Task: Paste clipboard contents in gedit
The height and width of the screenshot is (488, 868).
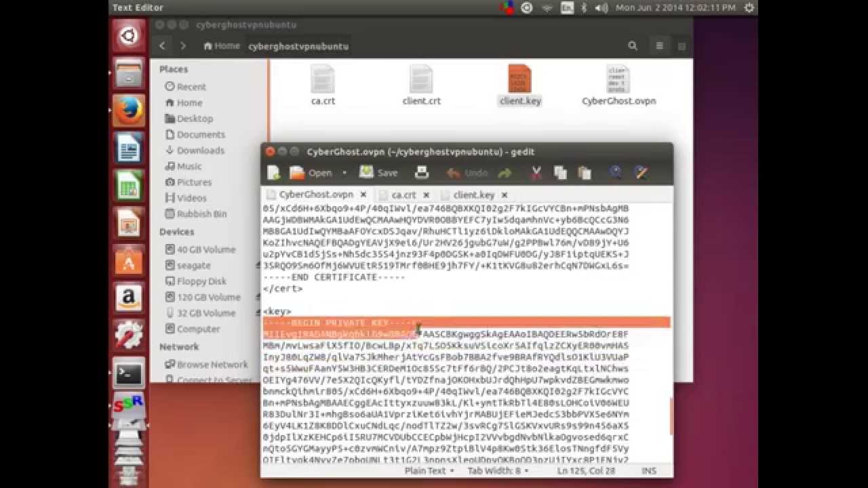Action: coord(584,173)
